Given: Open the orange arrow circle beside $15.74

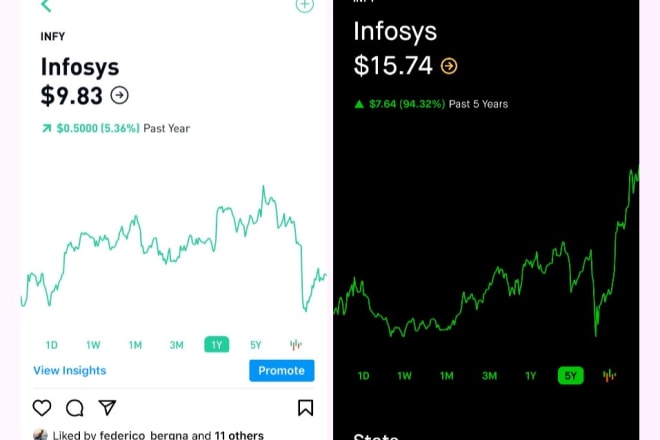Looking at the screenshot, I should [x=449, y=66].
